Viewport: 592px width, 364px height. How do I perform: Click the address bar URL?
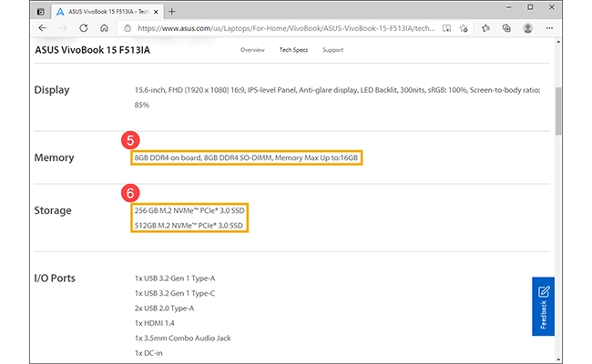(x=286, y=28)
